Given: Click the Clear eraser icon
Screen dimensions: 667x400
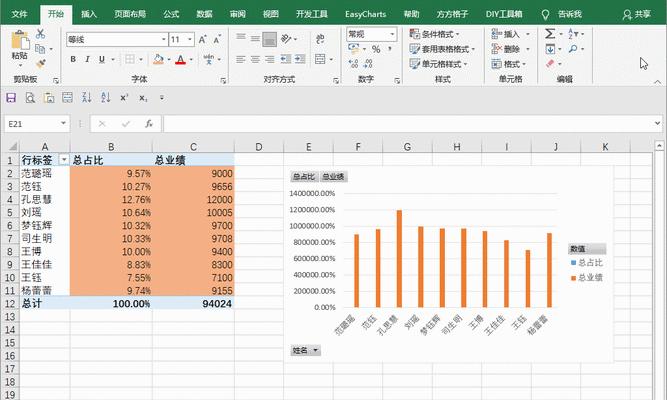Looking at the screenshot, I should tap(550, 64).
